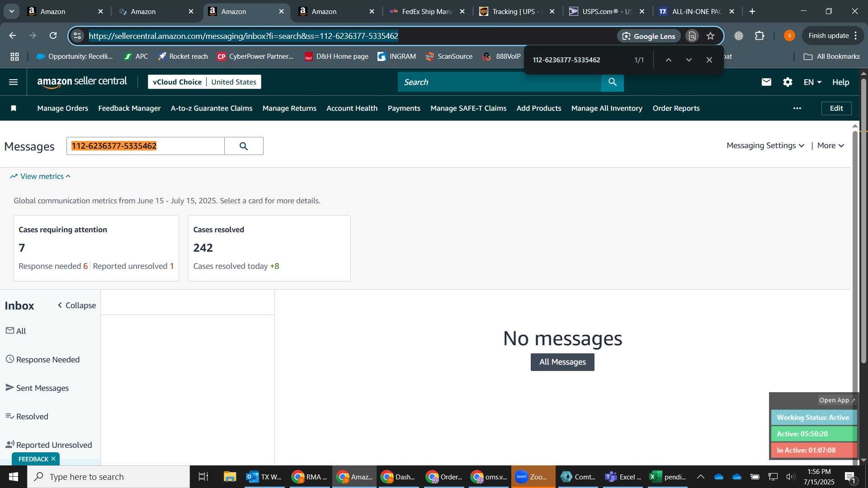The height and width of the screenshot is (488, 868).
Task: Open Account Health
Action: pyautogui.click(x=352, y=108)
